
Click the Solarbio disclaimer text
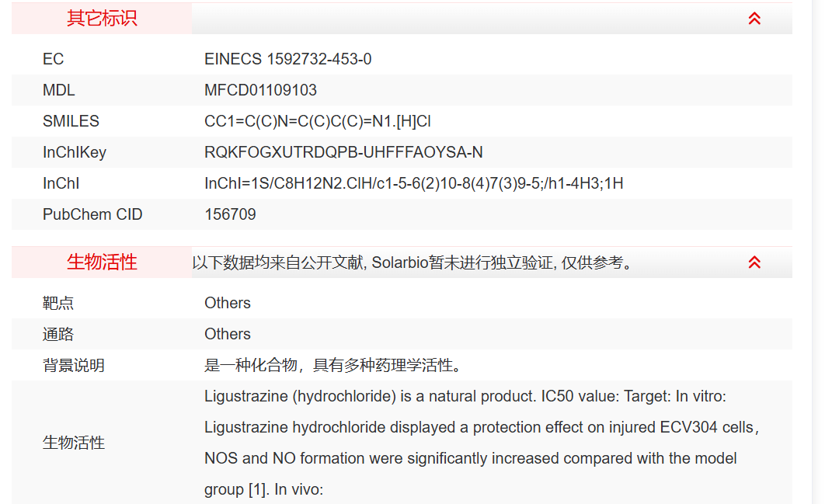click(x=413, y=262)
